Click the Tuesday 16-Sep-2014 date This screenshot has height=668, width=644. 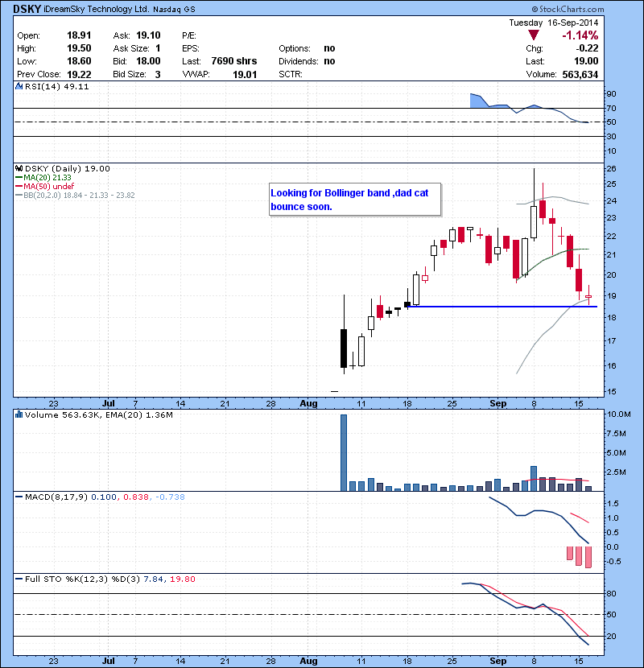point(554,23)
